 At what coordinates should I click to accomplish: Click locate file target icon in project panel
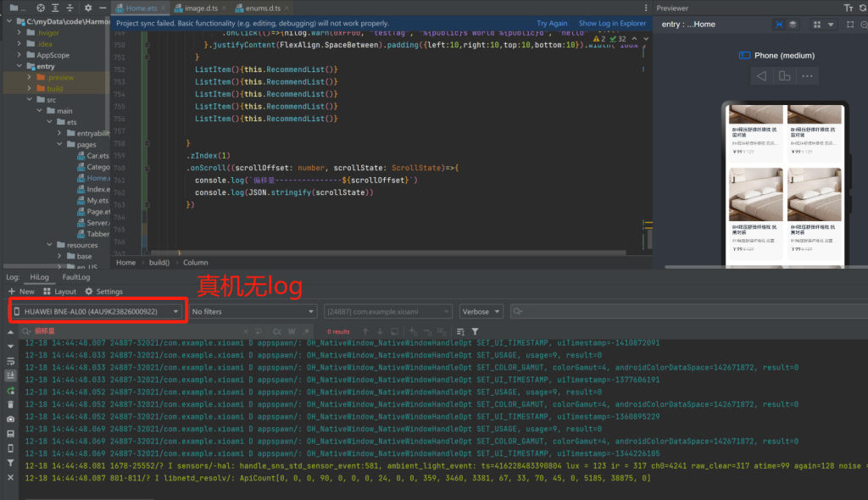[40, 8]
